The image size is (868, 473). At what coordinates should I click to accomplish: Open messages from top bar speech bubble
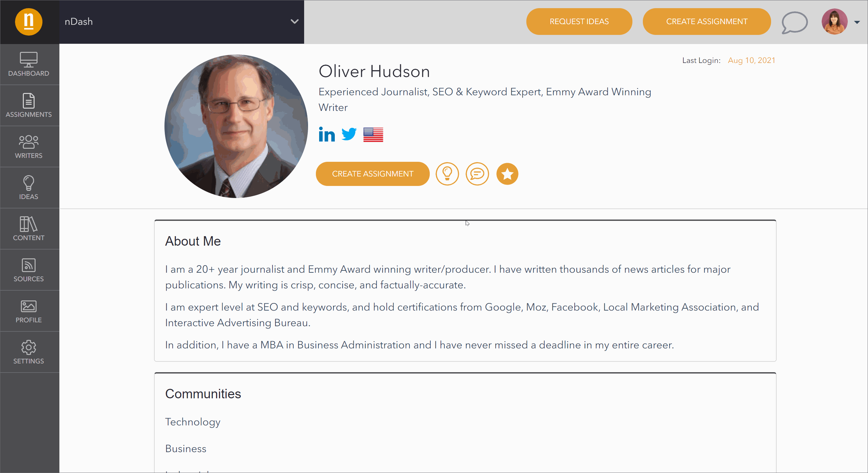coord(794,22)
